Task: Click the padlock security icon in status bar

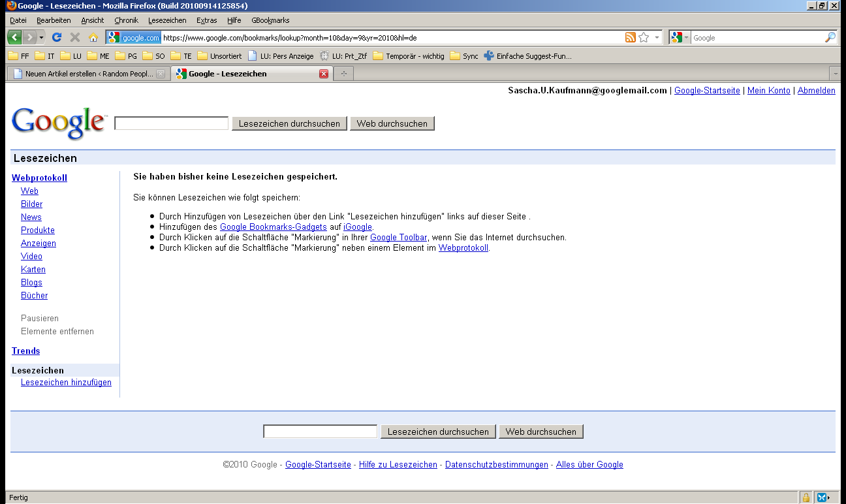Action: 806,497
